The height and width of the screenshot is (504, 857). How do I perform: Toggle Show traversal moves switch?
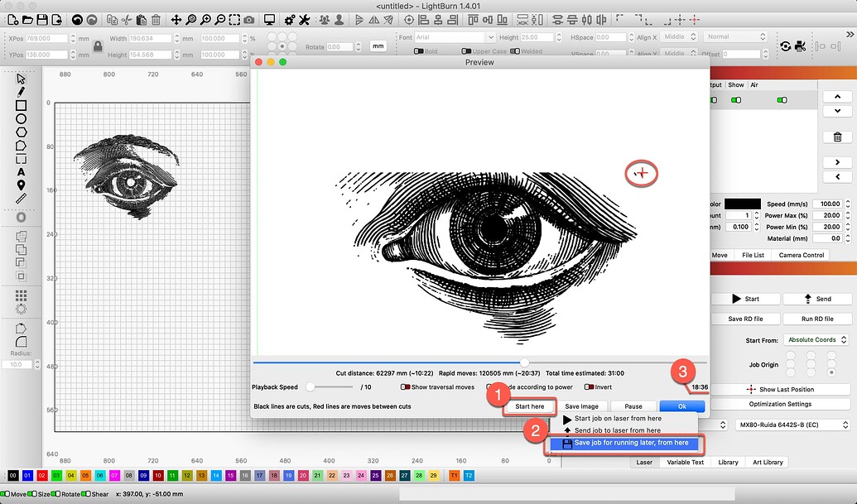pos(406,386)
